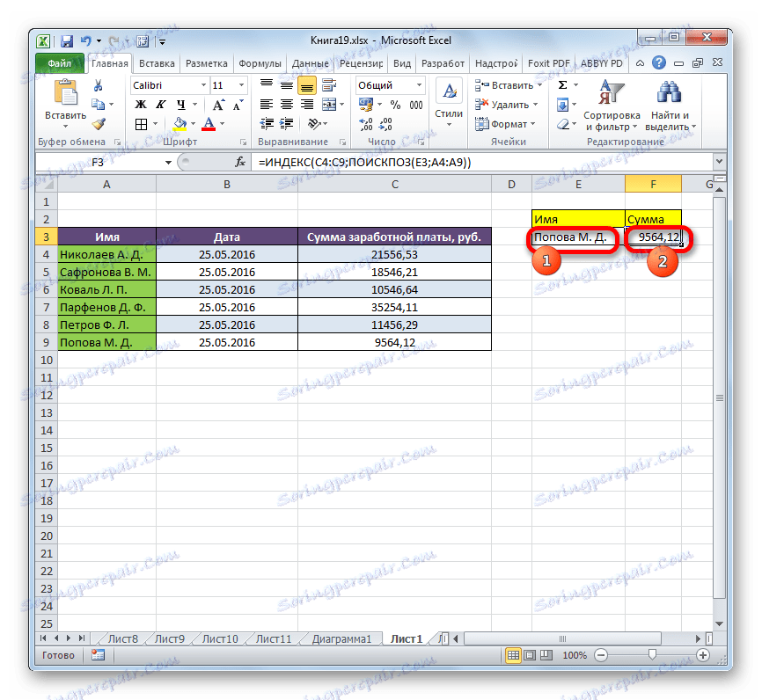Image resolution: width=762 pixels, height=700 pixels.
Task: Click Increase Decimal icon
Action: point(366,124)
